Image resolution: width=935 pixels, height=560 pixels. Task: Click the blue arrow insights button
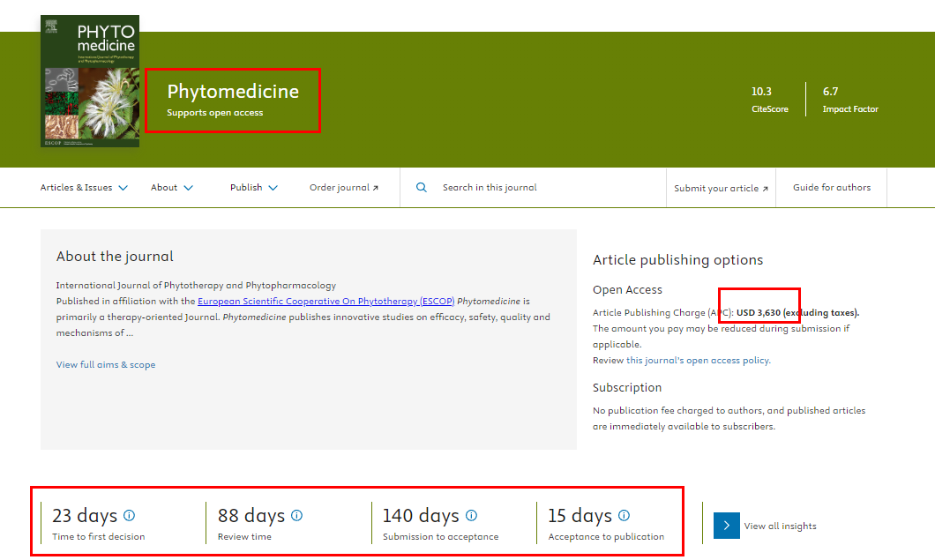[x=726, y=526]
